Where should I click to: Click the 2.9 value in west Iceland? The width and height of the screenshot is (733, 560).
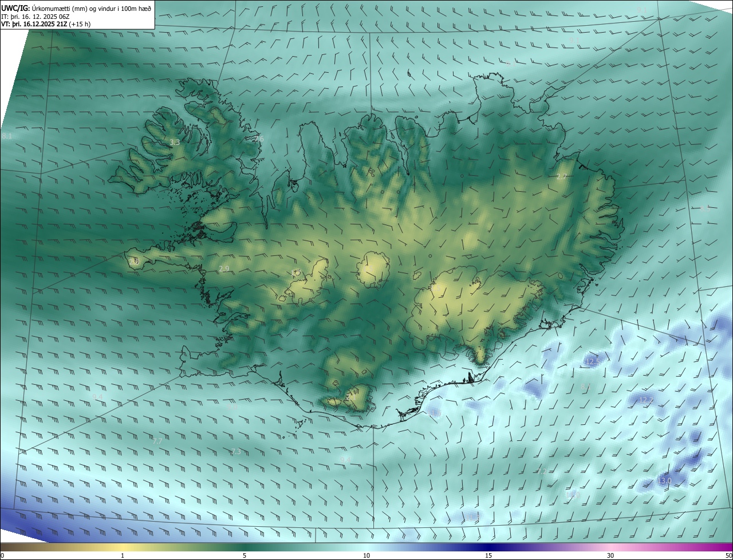[x=224, y=269]
